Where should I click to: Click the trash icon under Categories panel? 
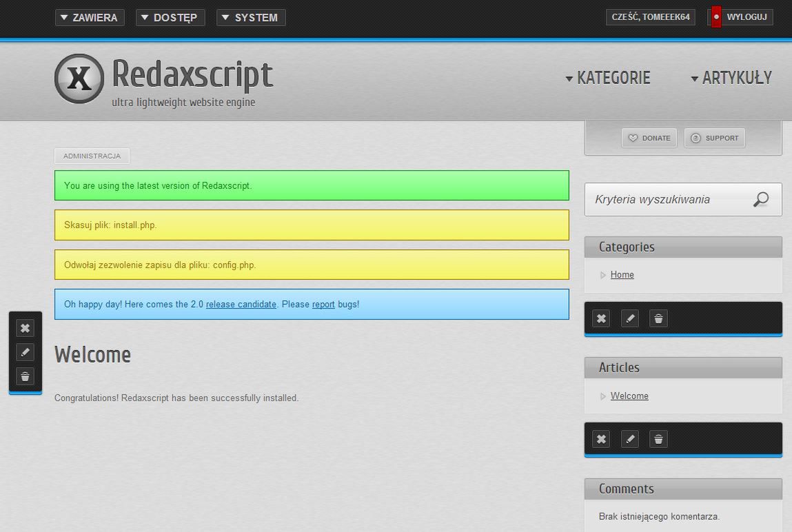click(x=659, y=318)
